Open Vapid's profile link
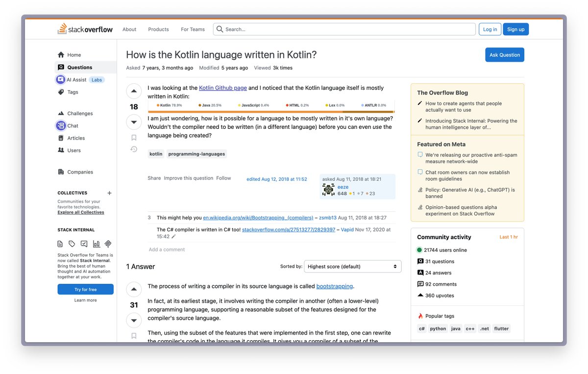Screen dimensions: 588x374 (347, 229)
